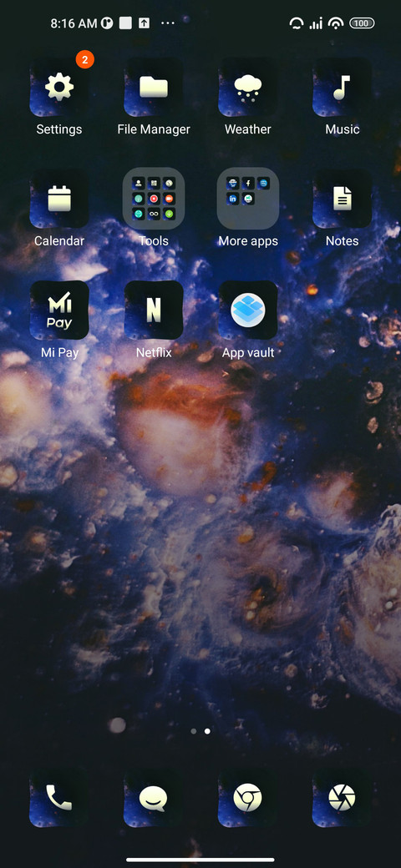Open the Messages app in dock

(x=154, y=798)
